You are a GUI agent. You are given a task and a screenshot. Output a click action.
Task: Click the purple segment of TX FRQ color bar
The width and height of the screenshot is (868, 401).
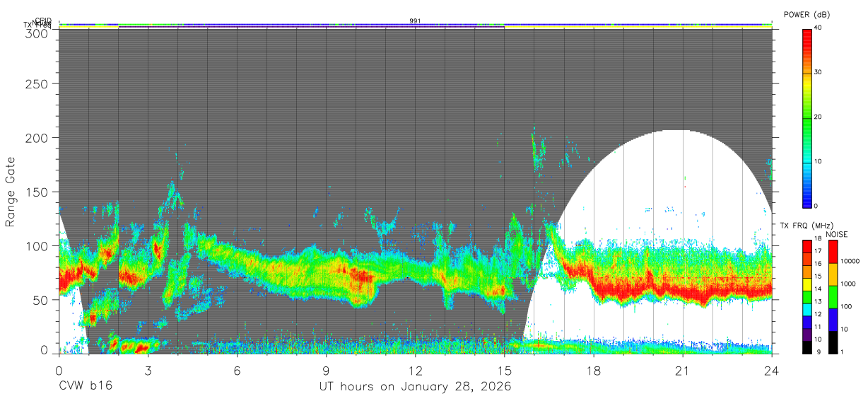point(807,334)
